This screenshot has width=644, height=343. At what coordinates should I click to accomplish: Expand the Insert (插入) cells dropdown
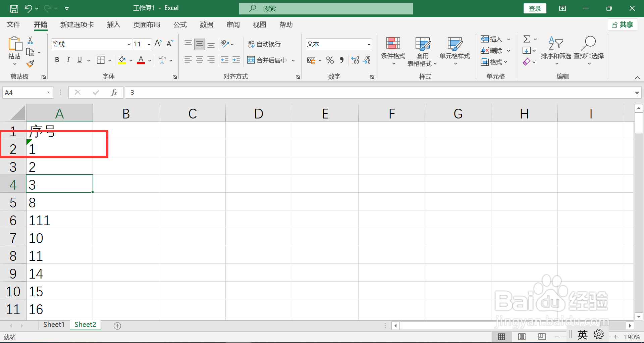click(x=508, y=39)
